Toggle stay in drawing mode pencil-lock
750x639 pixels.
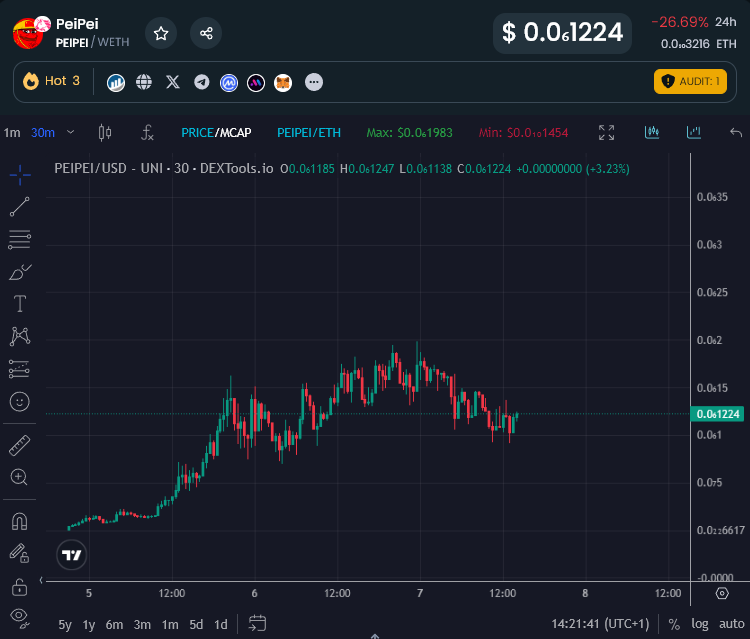(x=19, y=553)
